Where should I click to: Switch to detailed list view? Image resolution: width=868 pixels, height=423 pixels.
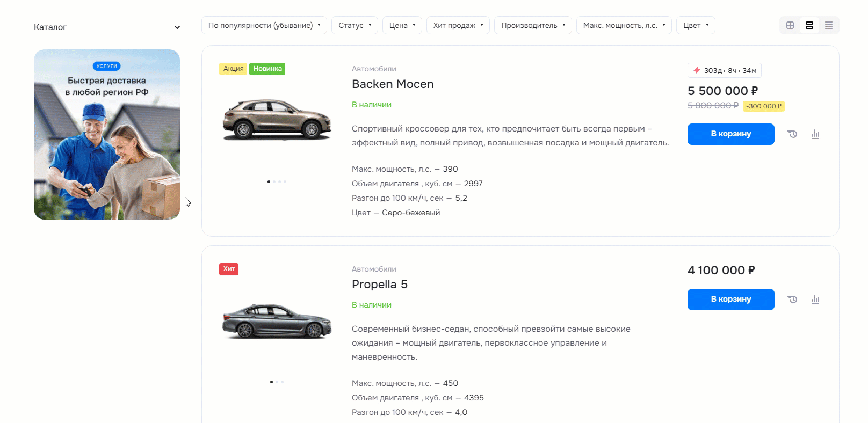point(809,25)
